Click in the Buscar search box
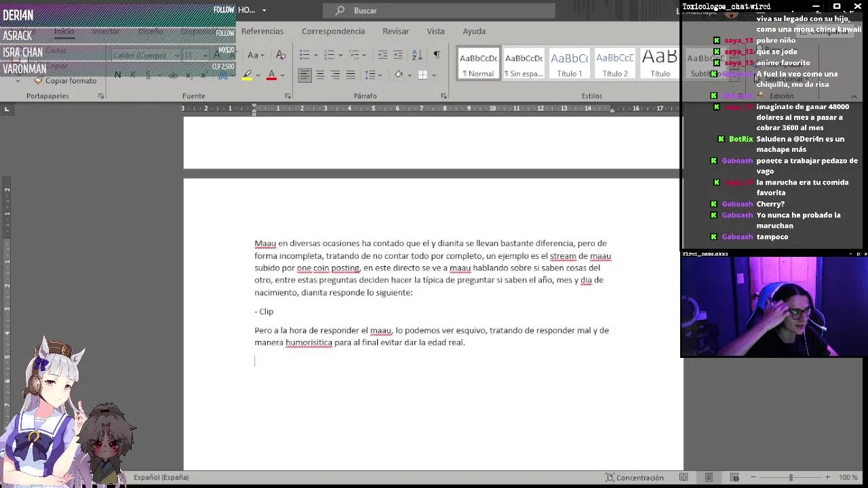Screen dimensions: 868x488 coord(439,10)
